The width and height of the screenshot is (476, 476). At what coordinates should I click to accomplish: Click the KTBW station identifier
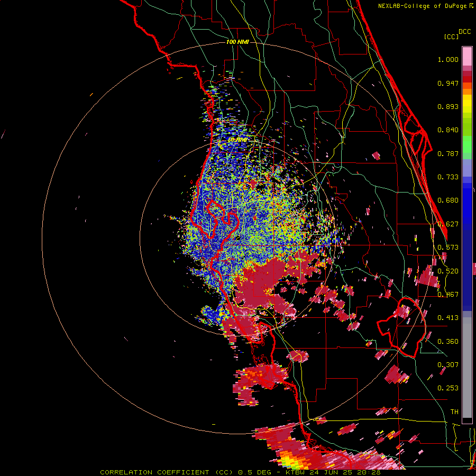(296, 472)
